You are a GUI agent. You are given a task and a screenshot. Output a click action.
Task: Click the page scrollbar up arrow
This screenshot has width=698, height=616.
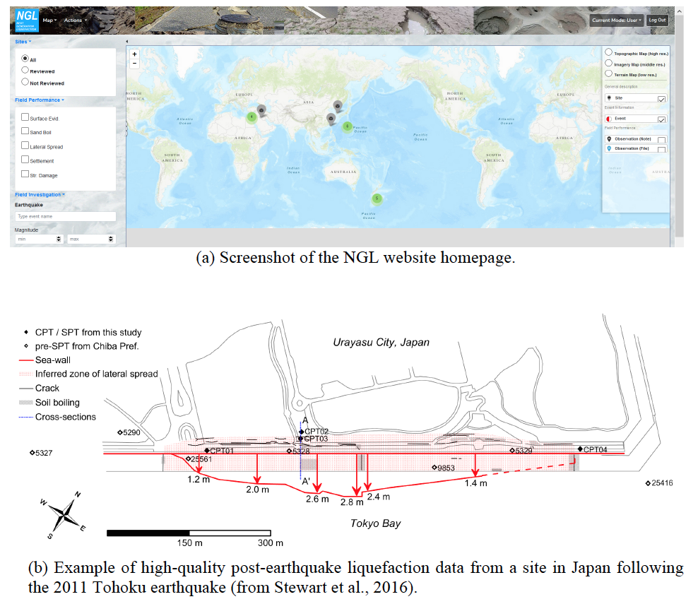tap(680, 11)
